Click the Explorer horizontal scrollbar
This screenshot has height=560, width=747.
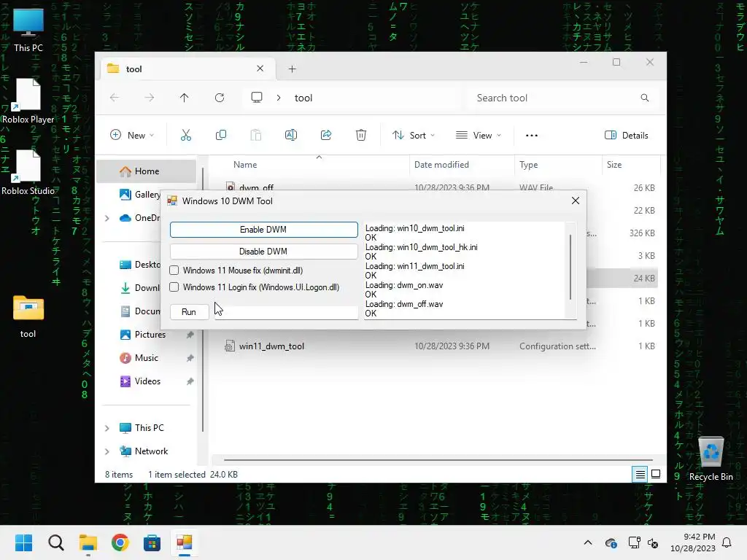tap(438, 460)
